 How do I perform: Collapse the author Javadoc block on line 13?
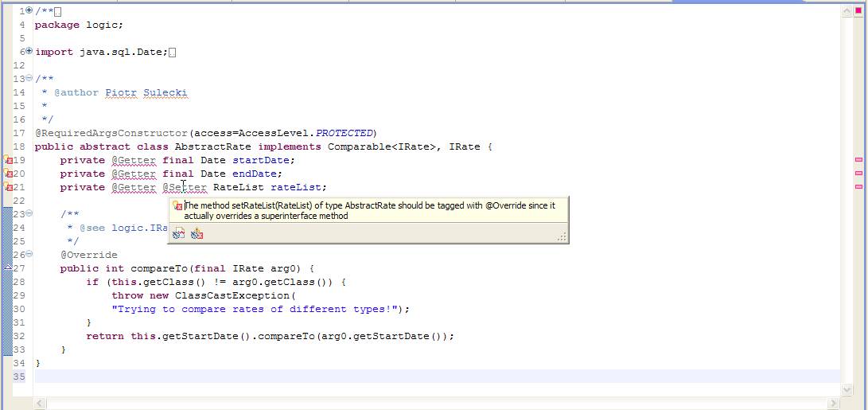pyautogui.click(x=29, y=78)
